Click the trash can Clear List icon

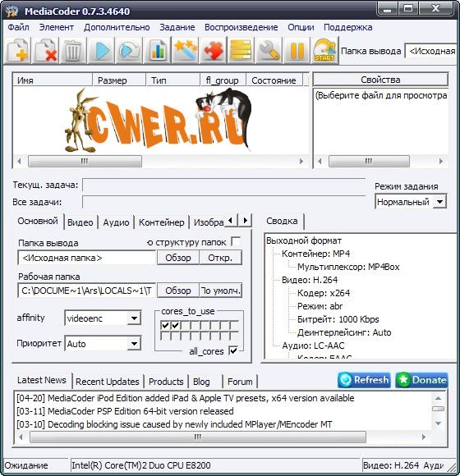pyautogui.click(x=73, y=50)
